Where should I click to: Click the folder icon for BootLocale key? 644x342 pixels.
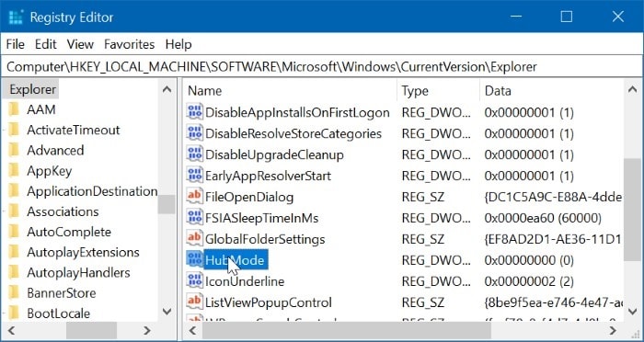coord(14,313)
